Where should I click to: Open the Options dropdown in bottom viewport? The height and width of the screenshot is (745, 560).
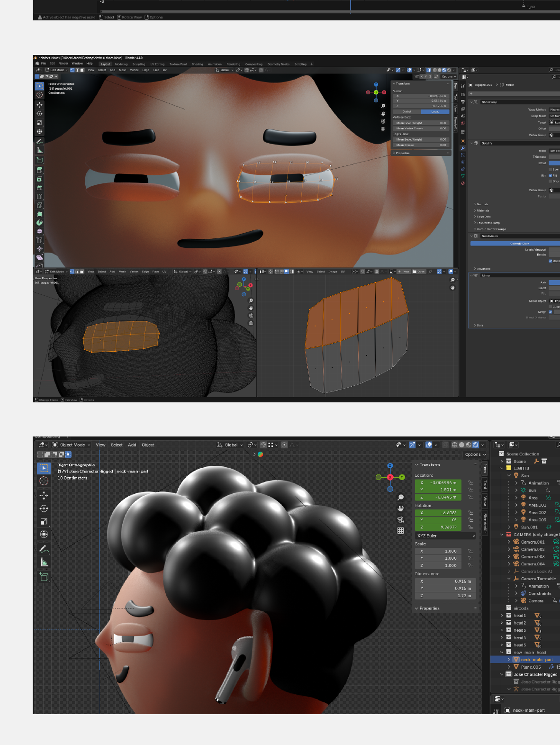[x=475, y=454]
